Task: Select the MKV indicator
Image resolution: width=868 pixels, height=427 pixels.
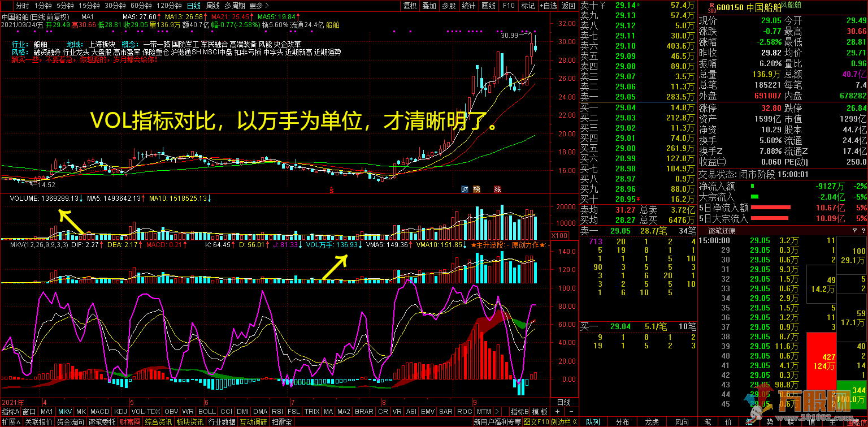Action: tap(65, 412)
